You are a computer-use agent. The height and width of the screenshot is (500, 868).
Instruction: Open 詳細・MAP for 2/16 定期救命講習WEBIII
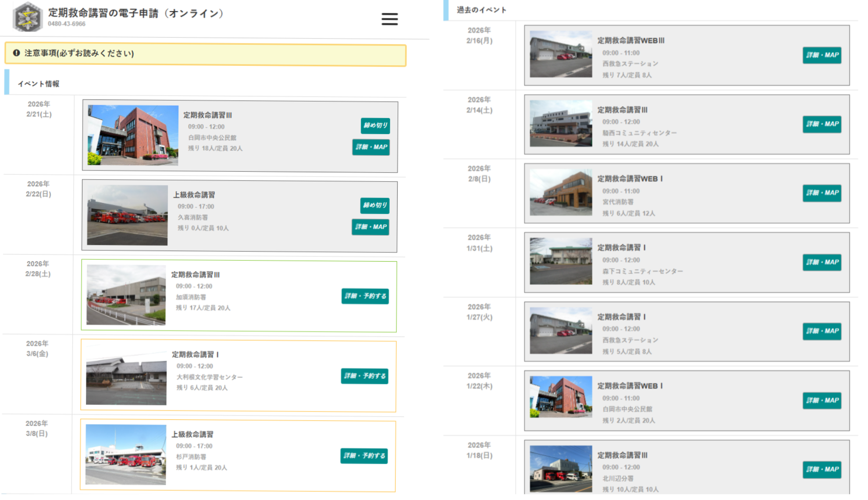(x=822, y=55)
